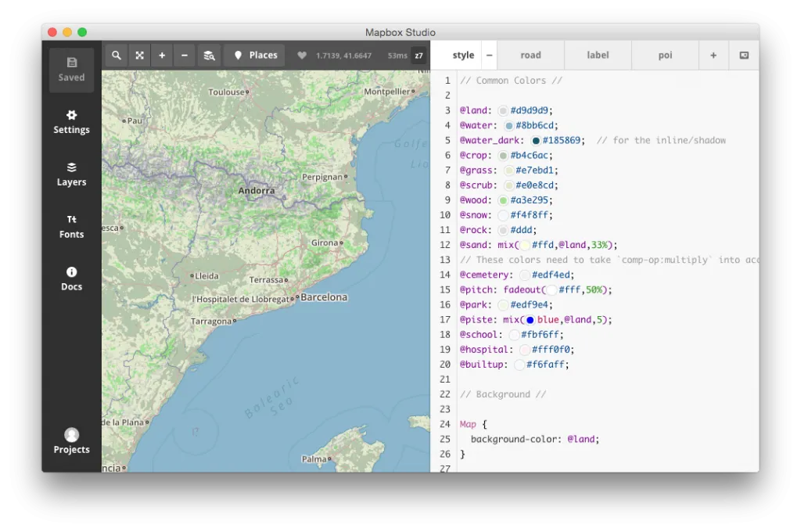Image resolution: width=801 pixels, height=532 pixels.
Task: Click line number 13 in gutter
Action: coord(444,260)
